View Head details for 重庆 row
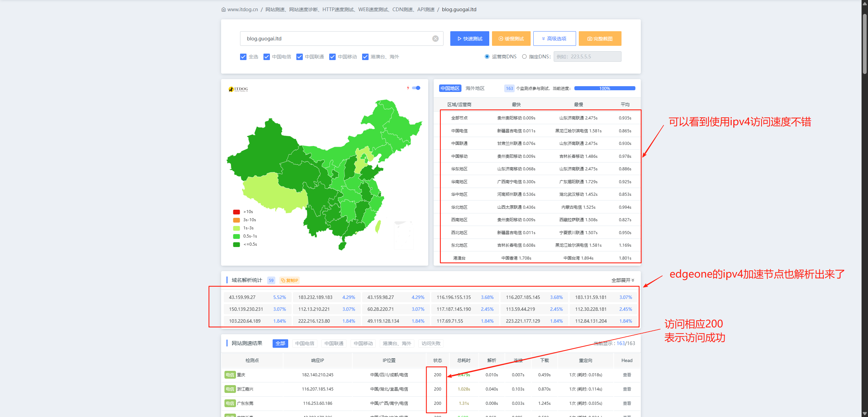868x417 pixels. (x=627, y=375)
